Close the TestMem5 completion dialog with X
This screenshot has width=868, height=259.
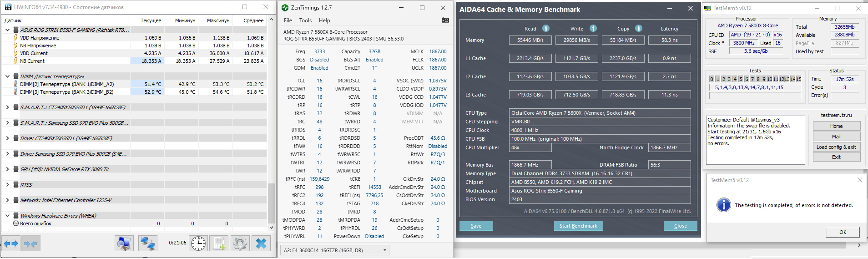coord(859,180)
